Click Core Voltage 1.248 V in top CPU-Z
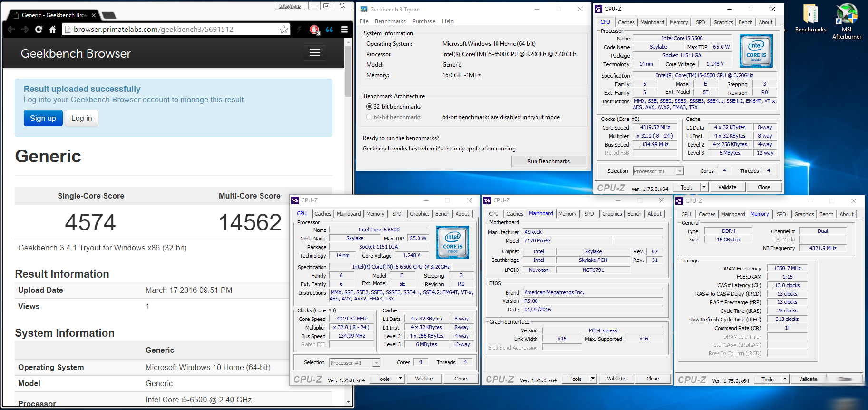The image size is (868, 410). point(715,64)
